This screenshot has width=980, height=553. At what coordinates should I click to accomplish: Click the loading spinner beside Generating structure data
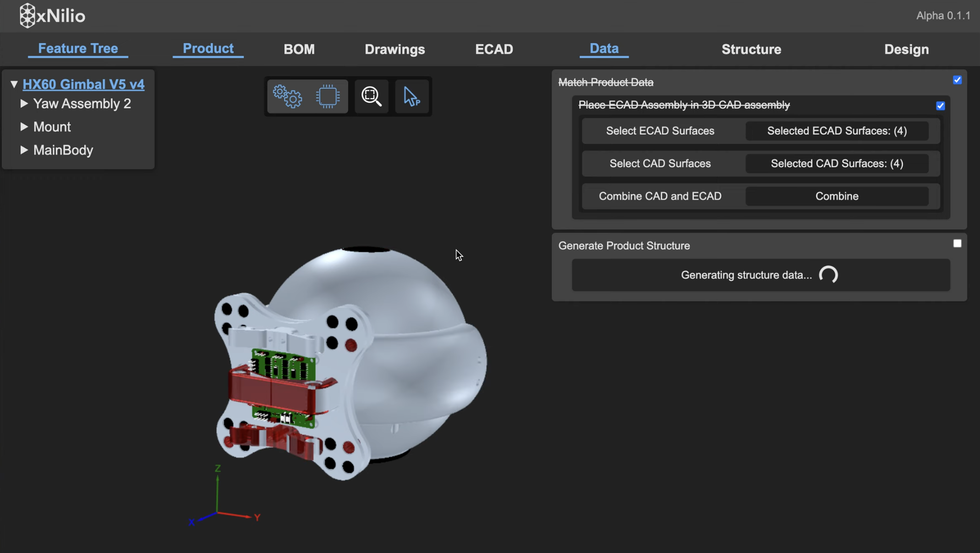coord(828,275)
